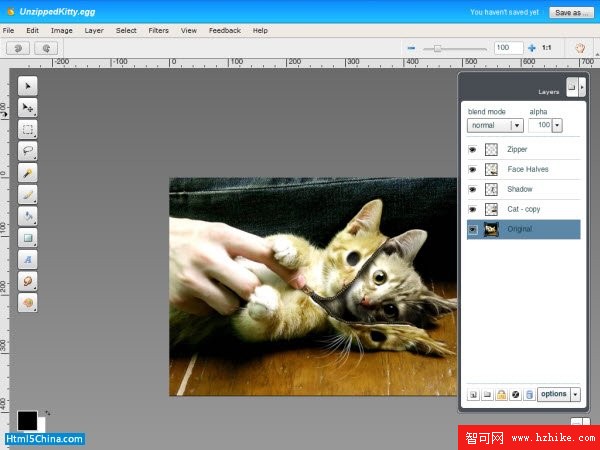Image resolution: width=600 pixels, height=450 pixels.
Task: Choose the sponge/blur tool at toolbar bottom
Action: (x=28, y=303)
